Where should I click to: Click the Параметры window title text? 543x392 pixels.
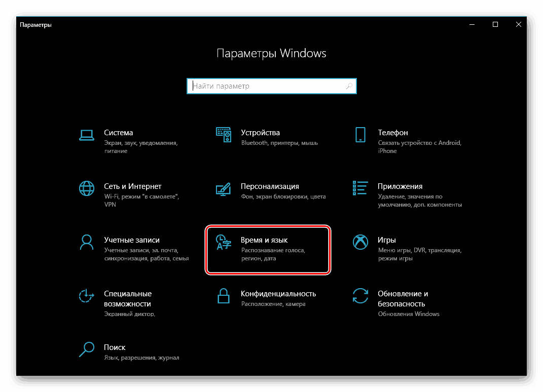pos(35,25)
